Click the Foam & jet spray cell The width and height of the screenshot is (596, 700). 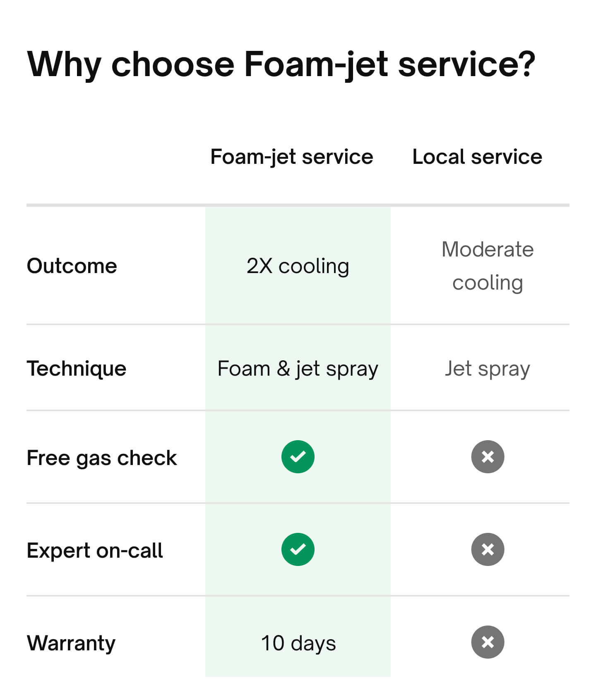pyautogui.click(x=298, y=368)
